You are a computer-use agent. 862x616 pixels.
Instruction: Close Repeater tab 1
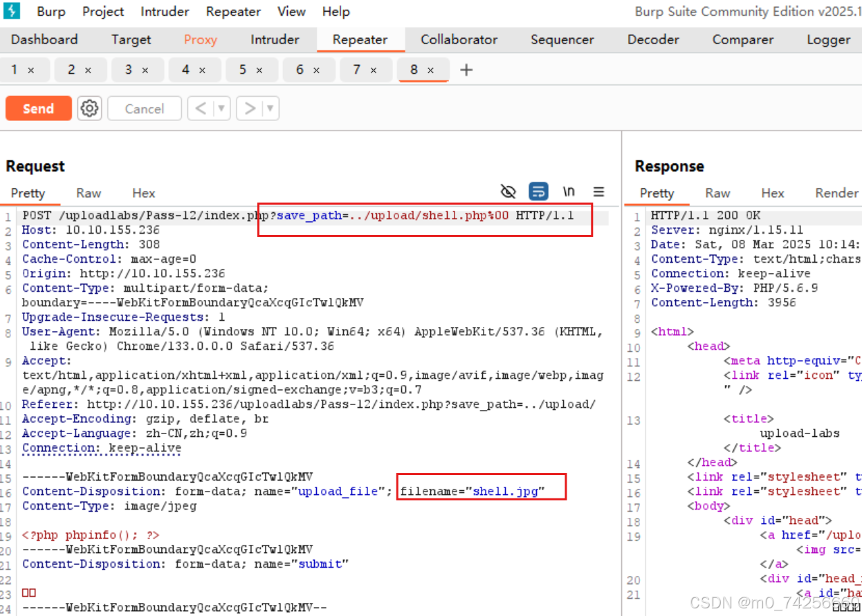click(x=30, y=70)
